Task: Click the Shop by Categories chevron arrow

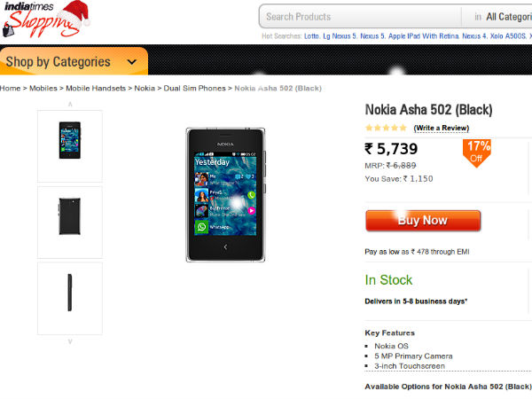Action: [131, 62]
